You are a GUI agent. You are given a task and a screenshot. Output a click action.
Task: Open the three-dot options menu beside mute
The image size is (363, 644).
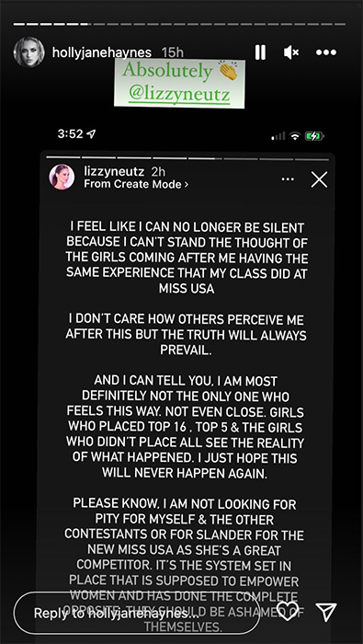(326, 52)
